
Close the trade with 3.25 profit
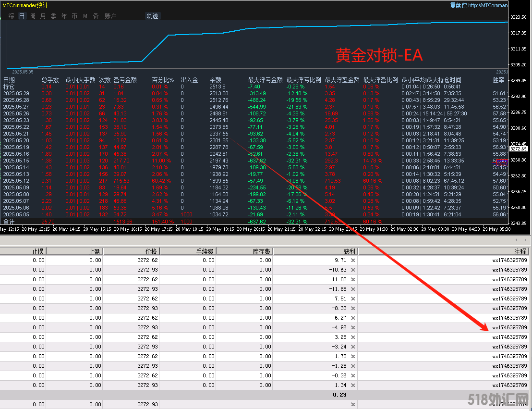pyautogui.click(x=353, y=337)
